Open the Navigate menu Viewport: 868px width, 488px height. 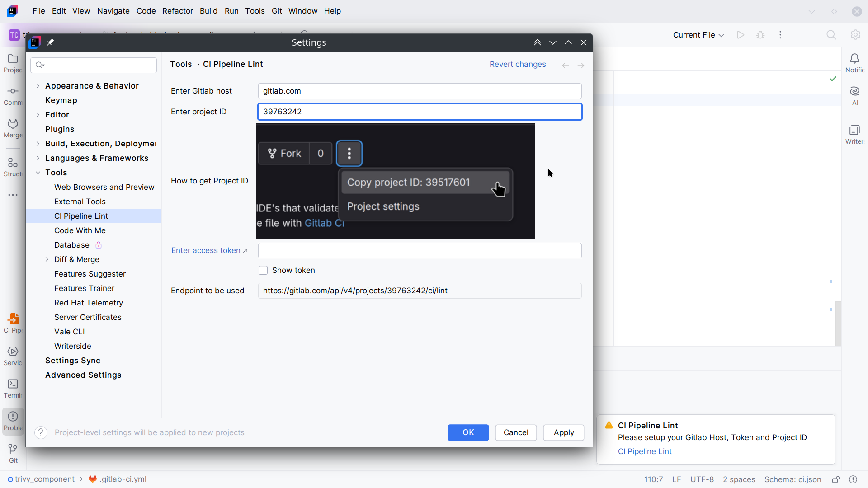[113, 11]
